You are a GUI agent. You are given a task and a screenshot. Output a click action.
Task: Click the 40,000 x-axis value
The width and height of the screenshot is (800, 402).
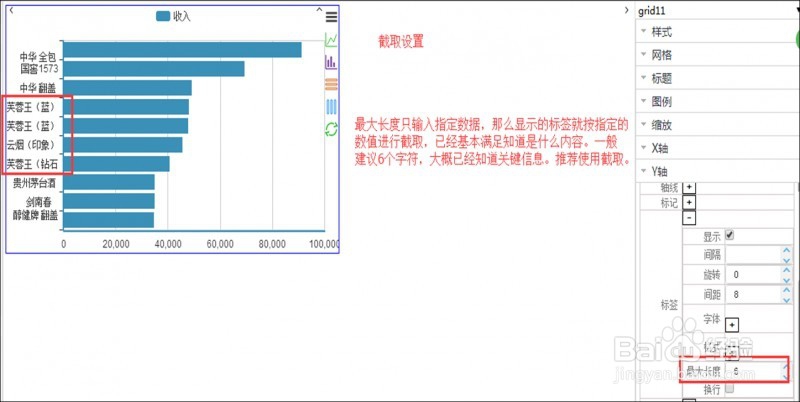[x=168, y=244]
